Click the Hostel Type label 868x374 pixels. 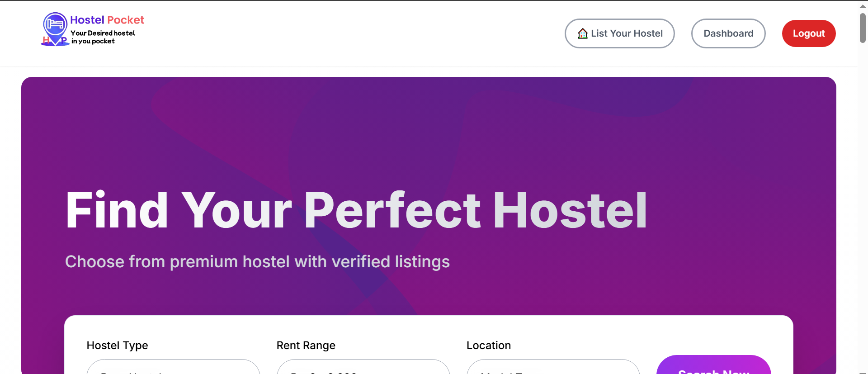click(x=117, y=346)
